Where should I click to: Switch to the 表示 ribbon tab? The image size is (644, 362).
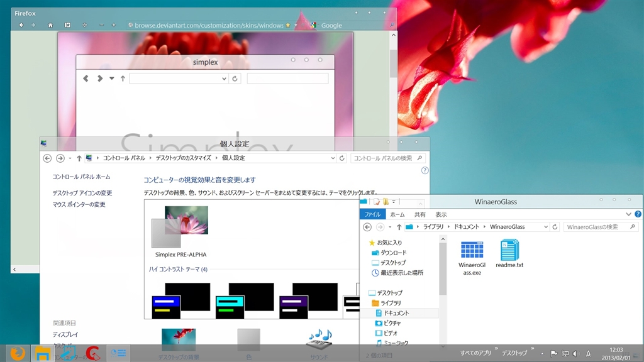pos(441,214)
